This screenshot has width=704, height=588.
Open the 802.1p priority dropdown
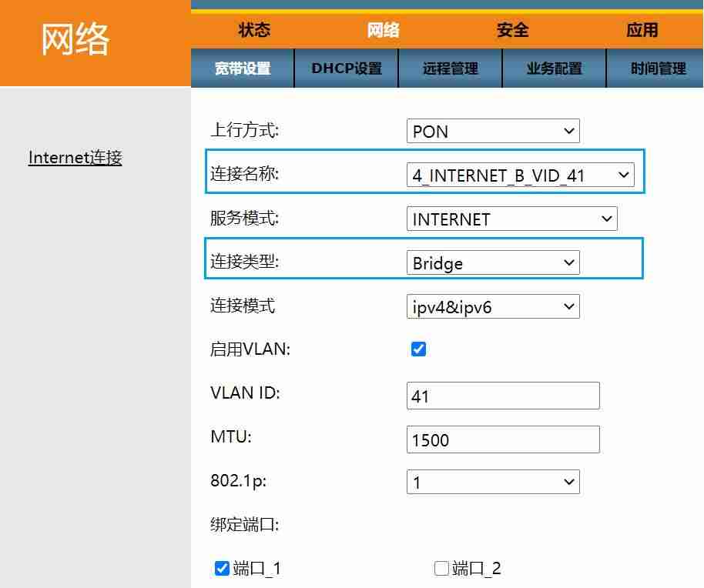pyautogui.click(x=493, y=482)
